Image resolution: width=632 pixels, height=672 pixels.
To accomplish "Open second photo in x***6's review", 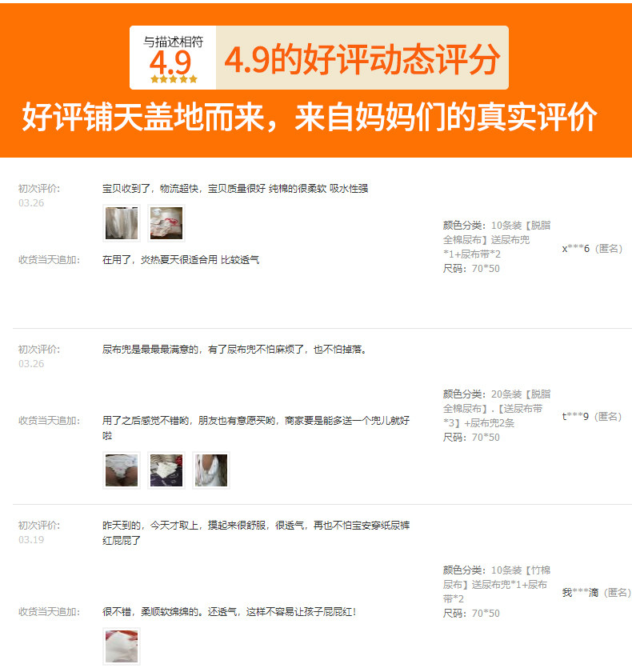I will [x=166, y=223].
